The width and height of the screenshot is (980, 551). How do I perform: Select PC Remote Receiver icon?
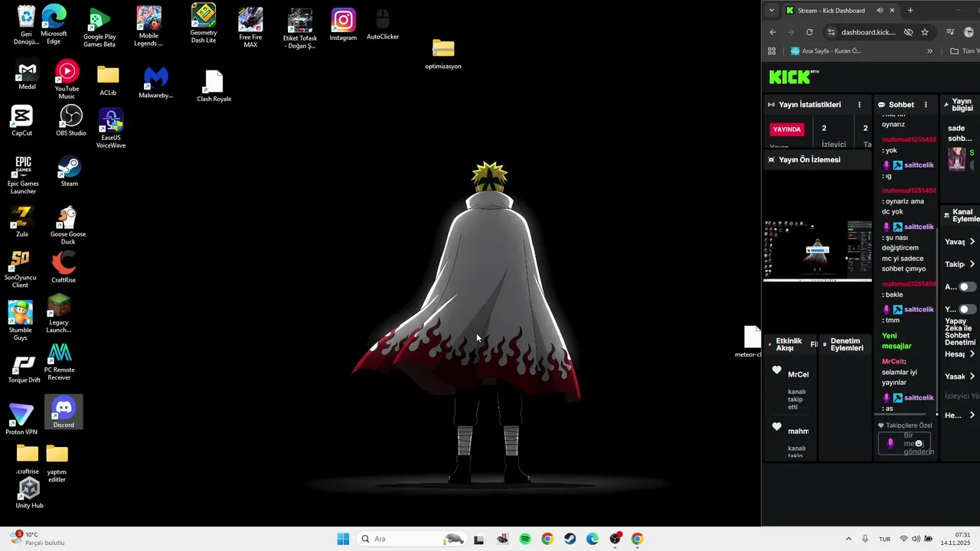pyautogui.click(x=59, y=362)
